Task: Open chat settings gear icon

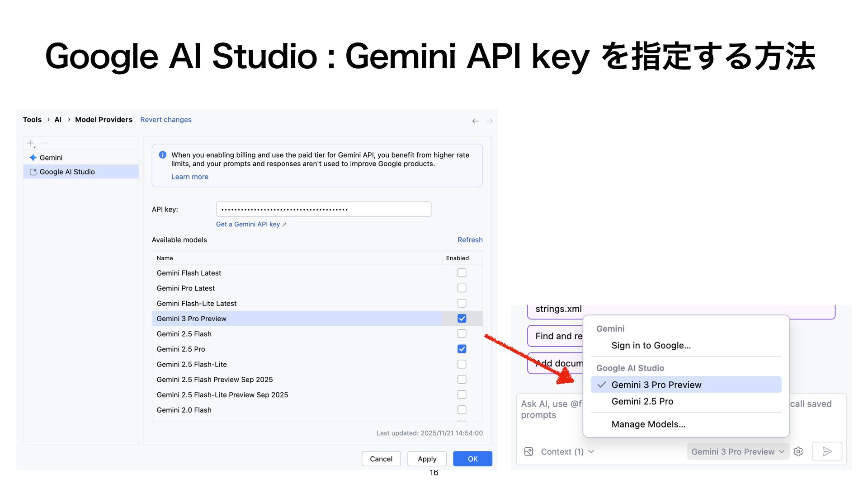Action: (x=798, y=451)
